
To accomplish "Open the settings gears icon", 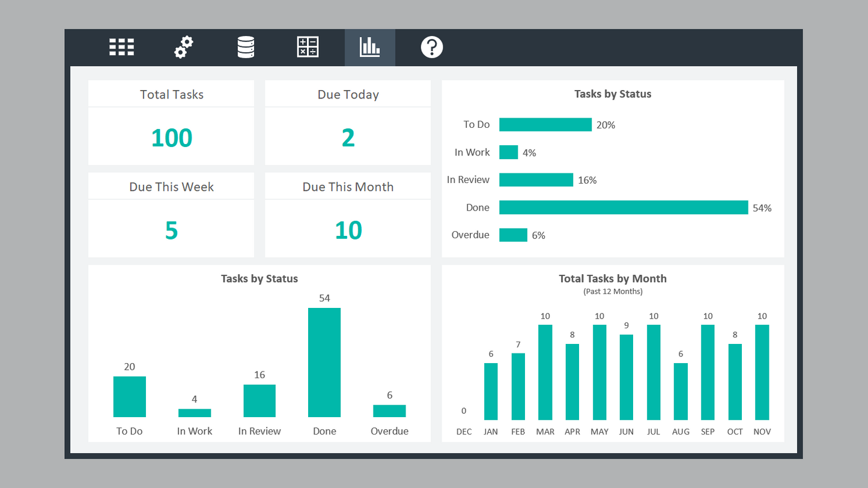I will (x=184, y=47).
